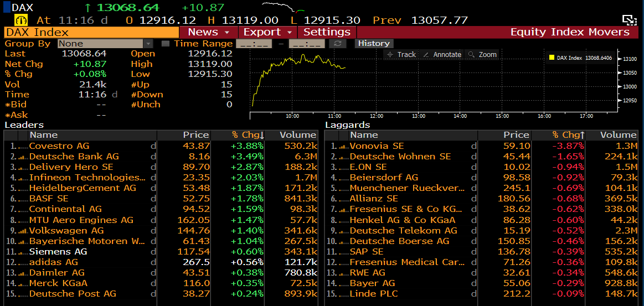The width and height of the screenshot is (644, 306).
Task: Click the DAX Index security field
Action: tap(91, 32)
